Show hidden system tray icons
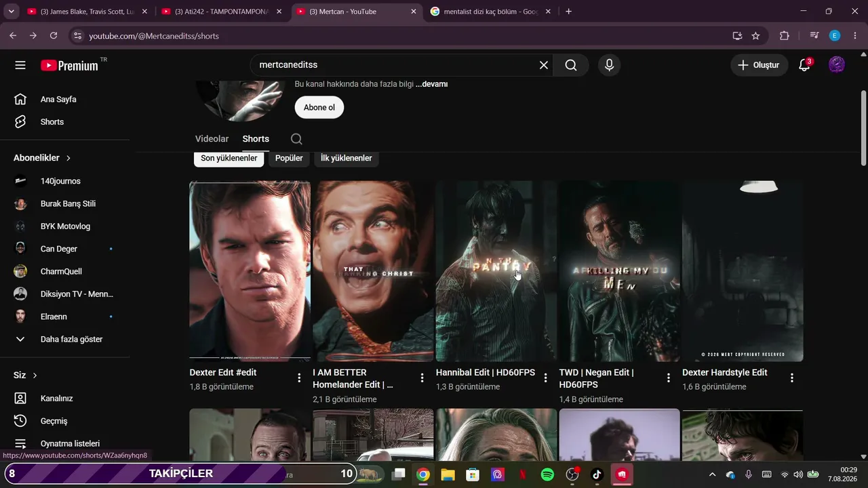The image size is (868, 488). (x=712, y=474)
